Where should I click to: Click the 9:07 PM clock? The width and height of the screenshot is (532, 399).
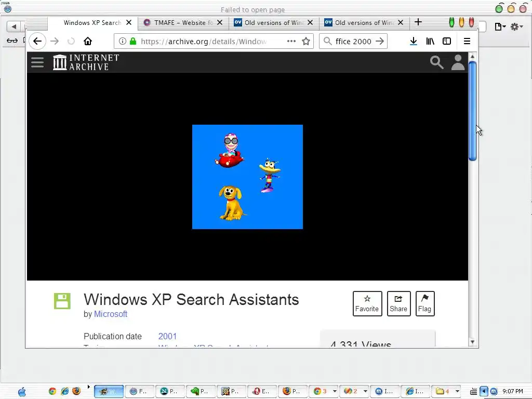tap(513, 392)
